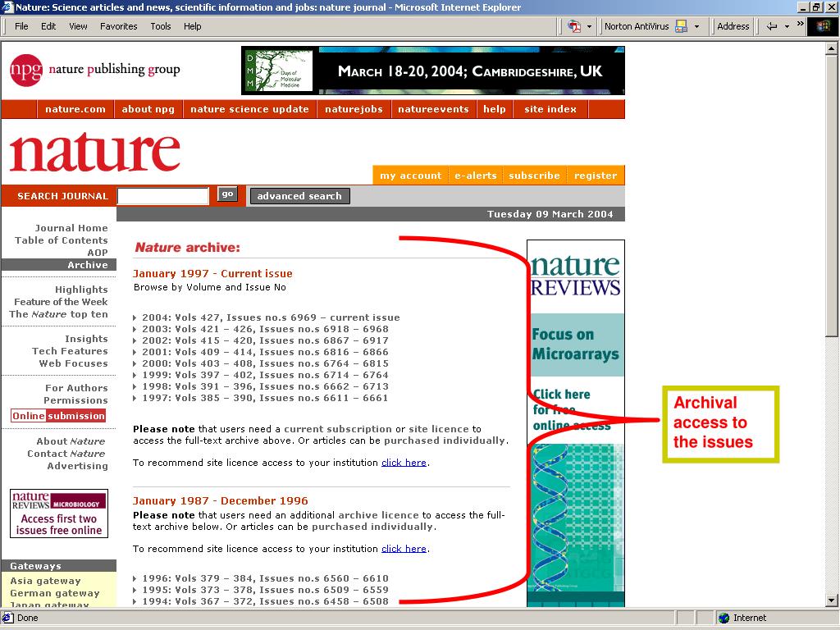Open 1999 Vols 397-402 archive link
This screenshot has height=630, width=840.
[x=261, y=376]
